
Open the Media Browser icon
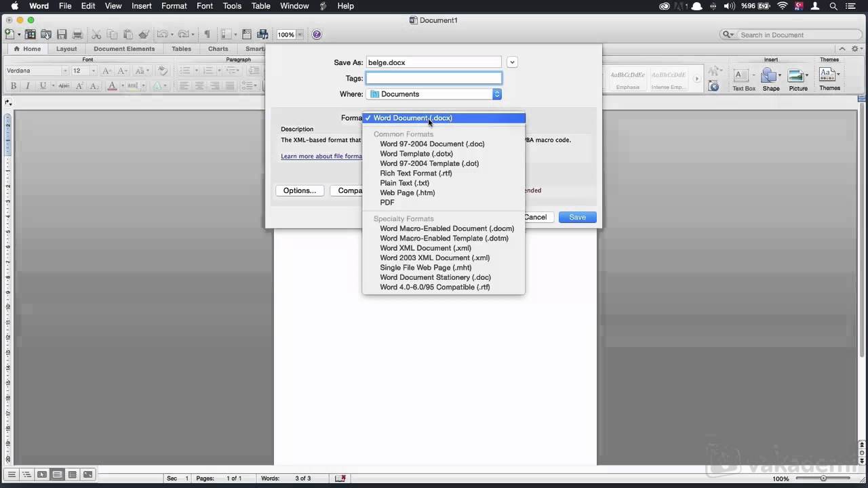click(262, 34)
